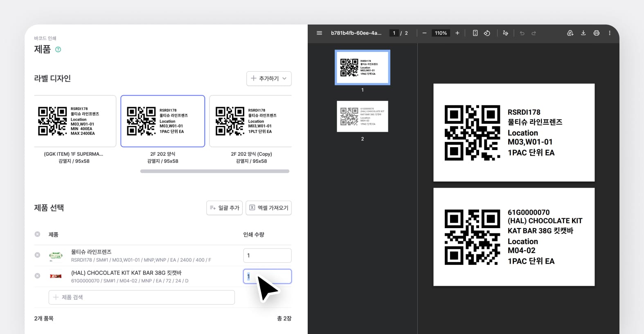This screenshot has height=334, width=644.
Task: Click the RSRDI178 / SM#1 product detail line
Action: click(141, 260)
